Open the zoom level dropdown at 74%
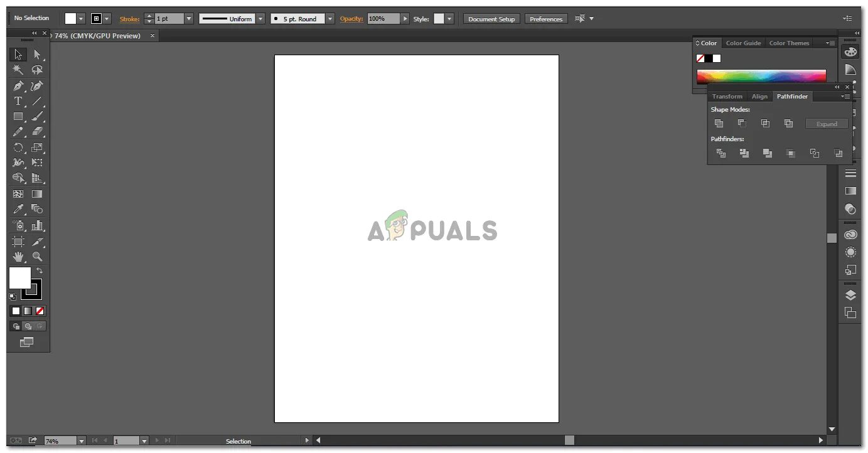The image size is (868, 453). coord(82,441)
